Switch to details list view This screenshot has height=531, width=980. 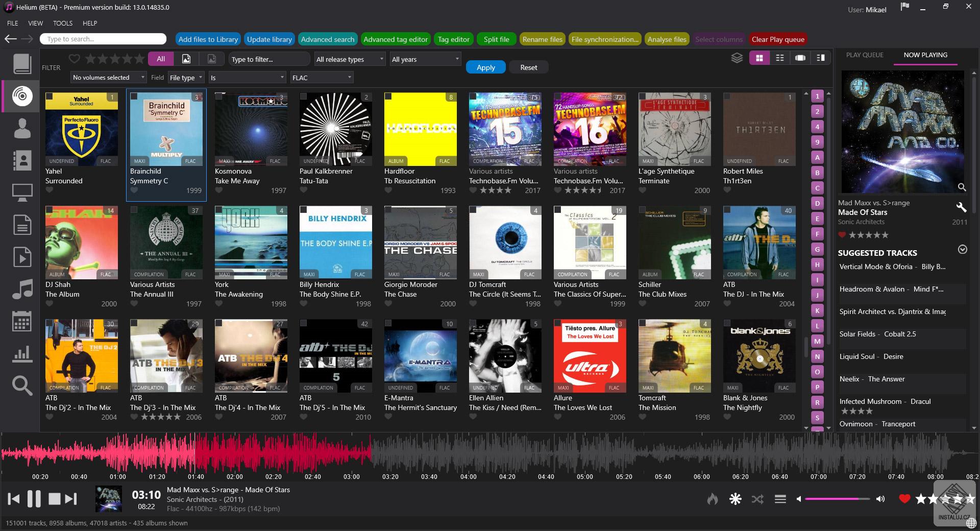pos(780,58)
